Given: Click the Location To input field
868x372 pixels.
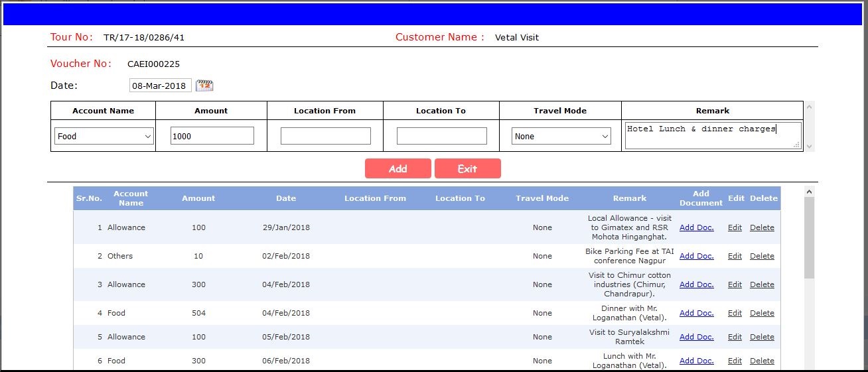Looking at the screenshot, I should click(441, 136).
